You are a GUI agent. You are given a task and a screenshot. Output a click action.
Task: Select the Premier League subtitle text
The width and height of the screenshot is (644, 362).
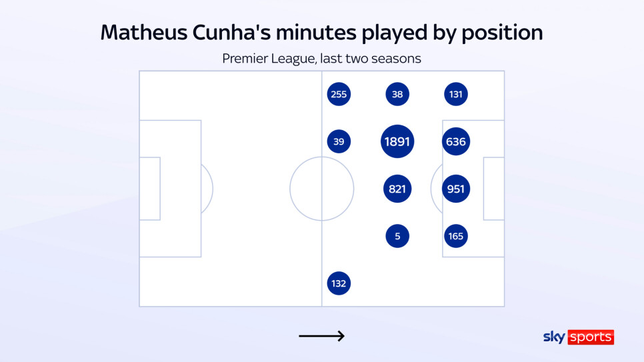click(x=321, y=59)
